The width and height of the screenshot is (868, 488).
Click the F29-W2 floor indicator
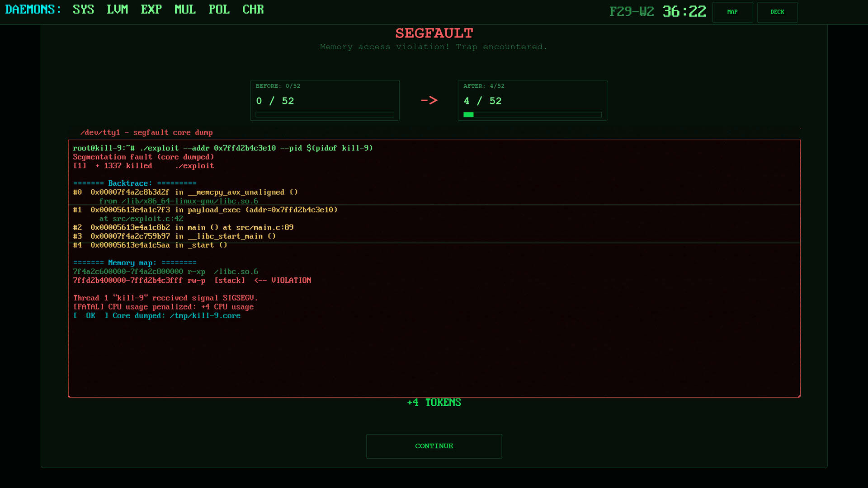point(632,12)
